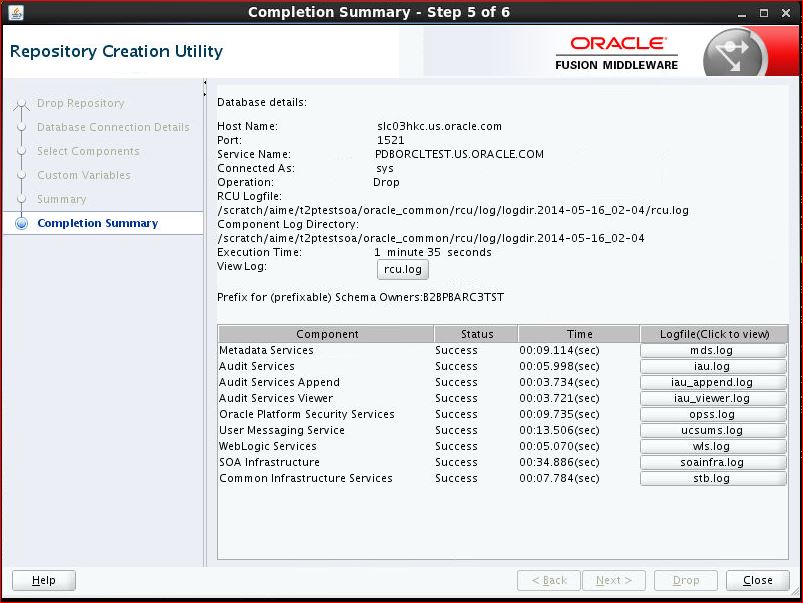Open the stb.log logfile
Viewport: 803px width, 603px height.
[x=713, y=478]
